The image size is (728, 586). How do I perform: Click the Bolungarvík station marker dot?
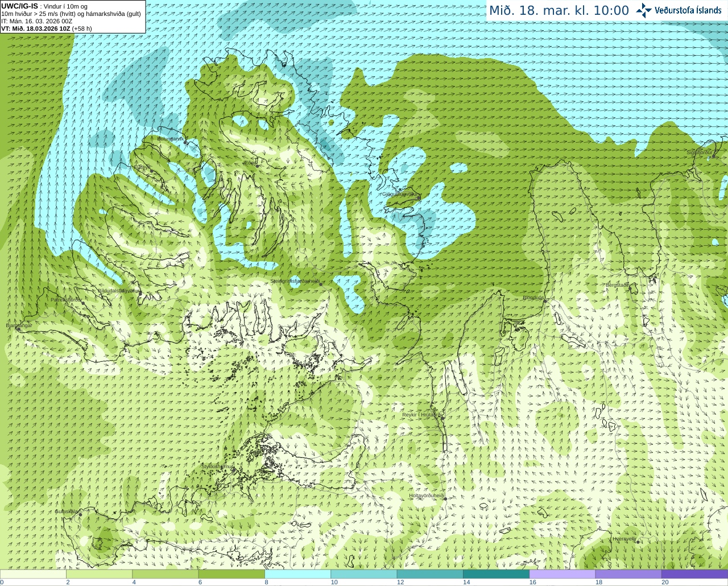point(185,142)
